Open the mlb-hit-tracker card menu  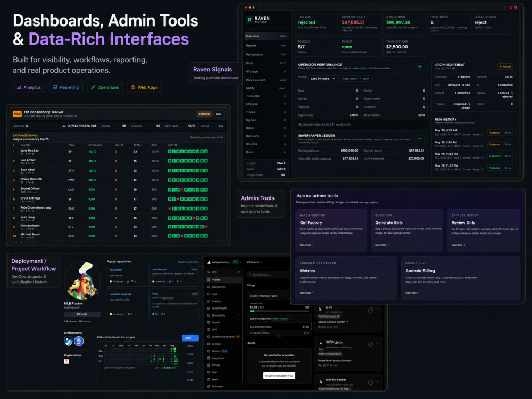click(x=377, y=381)
